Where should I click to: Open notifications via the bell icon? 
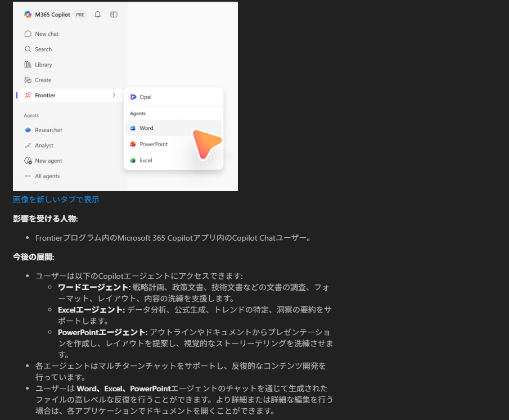[98, 15]
